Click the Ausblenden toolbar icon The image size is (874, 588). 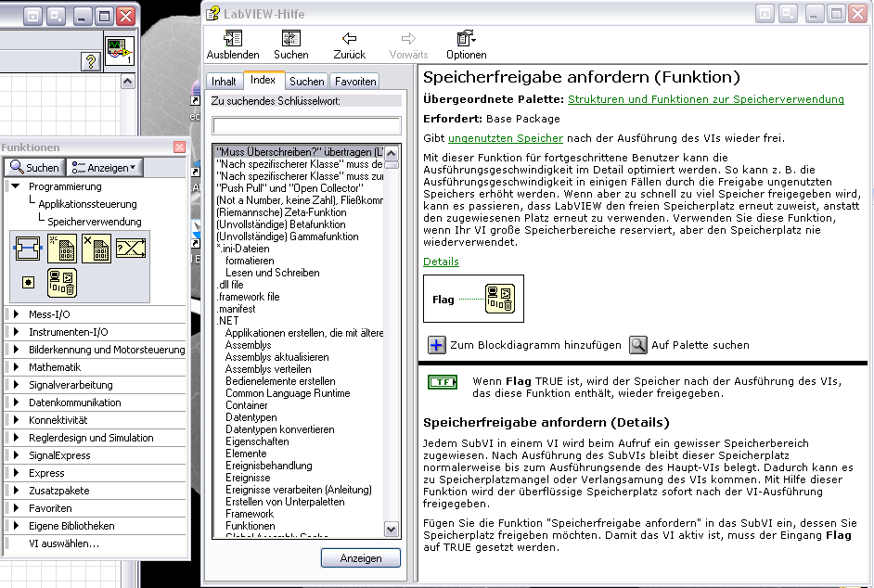[x=233, y=38]
